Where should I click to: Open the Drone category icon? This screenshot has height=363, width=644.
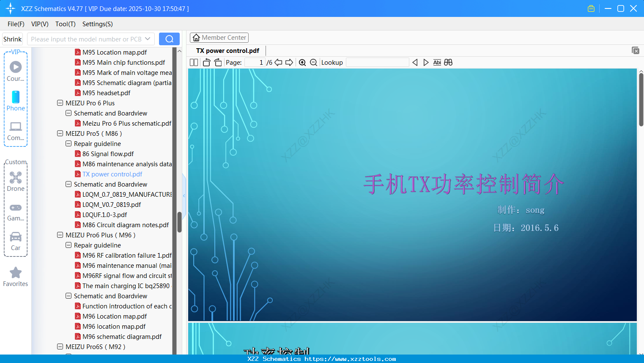[x=16, y=178]
